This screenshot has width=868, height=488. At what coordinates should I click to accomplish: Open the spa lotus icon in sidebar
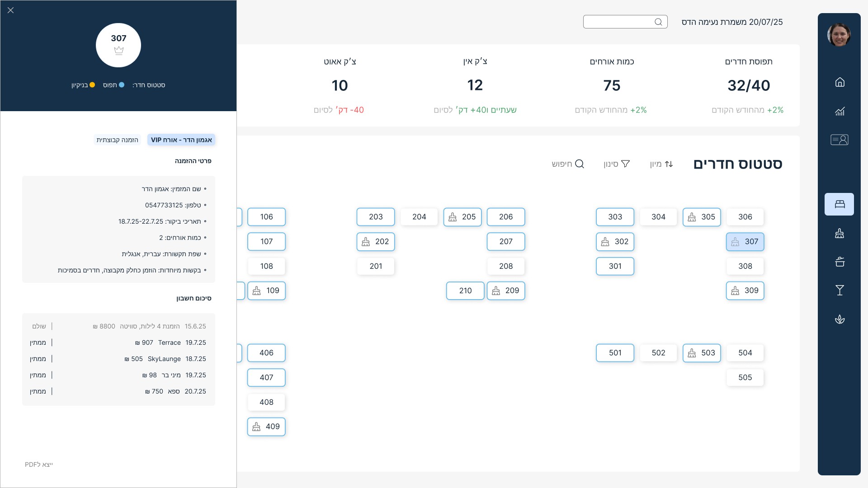(840, 319)
